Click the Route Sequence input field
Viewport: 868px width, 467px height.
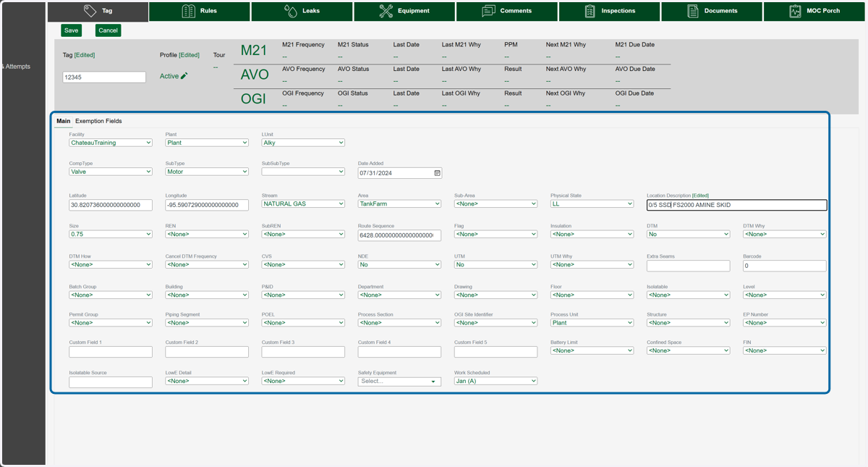point(399,235)
